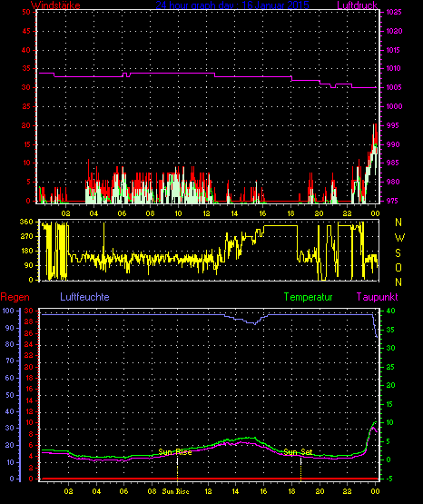This screenshot has width=423, height=504.
Task: Click the blue 100 humidity axis value
Action: [x=7, y=311]
